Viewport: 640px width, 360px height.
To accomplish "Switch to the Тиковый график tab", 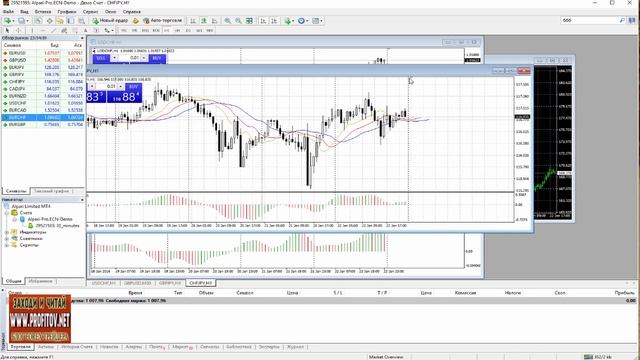I will point(51,191).
